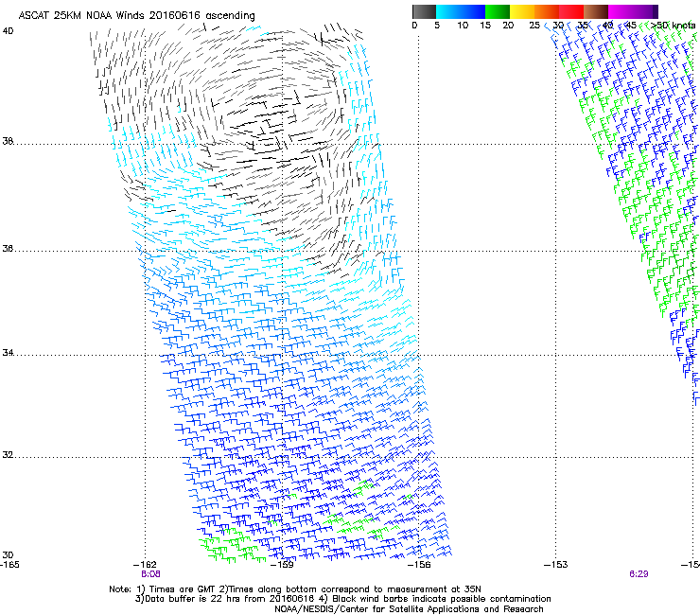Click the "-156" longitude axis label

point(420,565)
